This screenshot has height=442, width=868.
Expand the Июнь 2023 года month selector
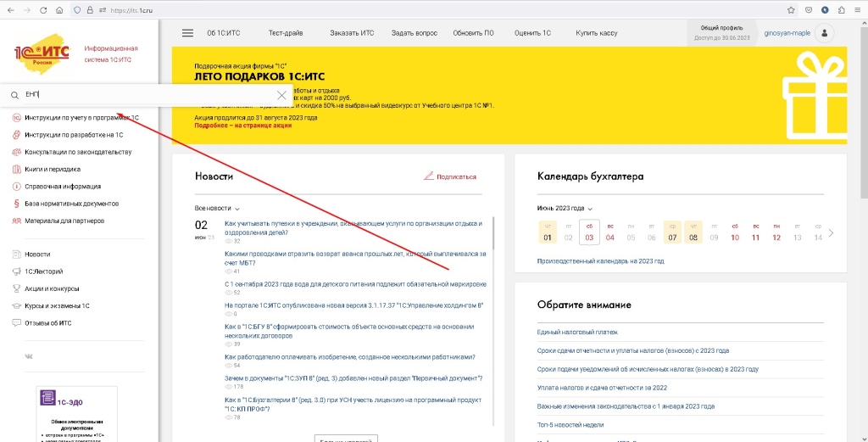pos(565,208)
